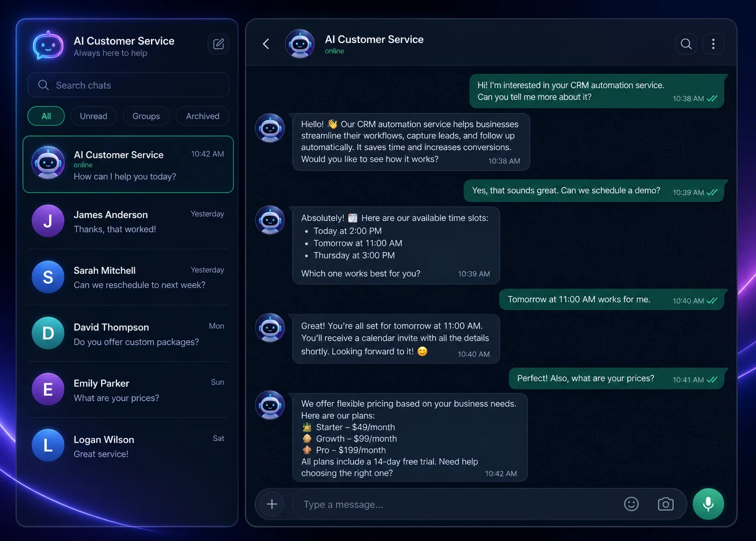Click the compose new chat icon

(x=219, y=44)
